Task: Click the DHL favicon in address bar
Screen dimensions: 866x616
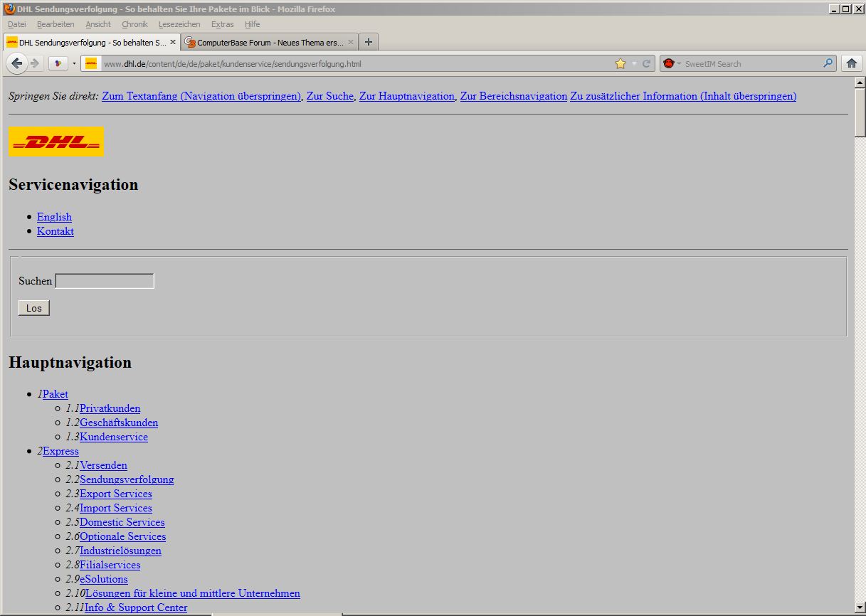Action: click(x=91, y=63)
